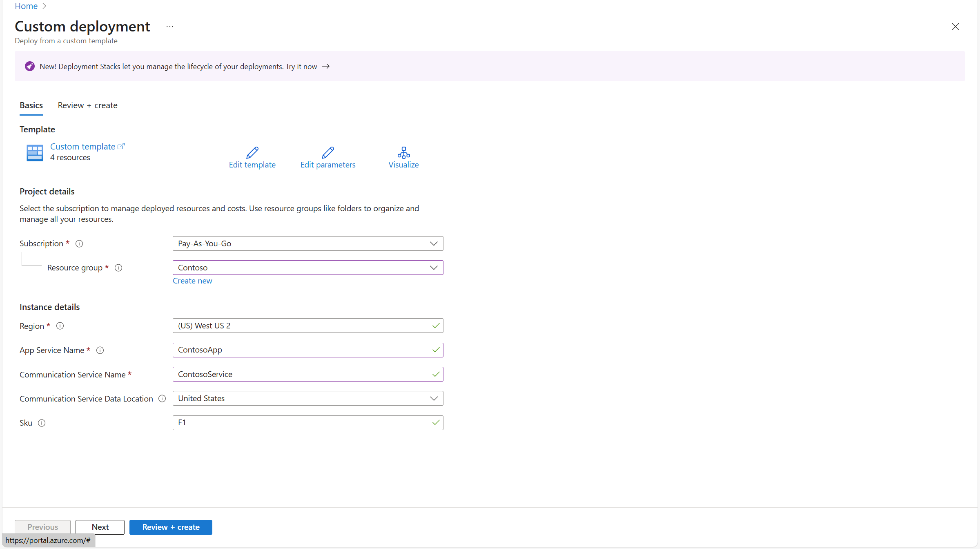
Task: Open the Edit parameters editor
Action: 328,157
